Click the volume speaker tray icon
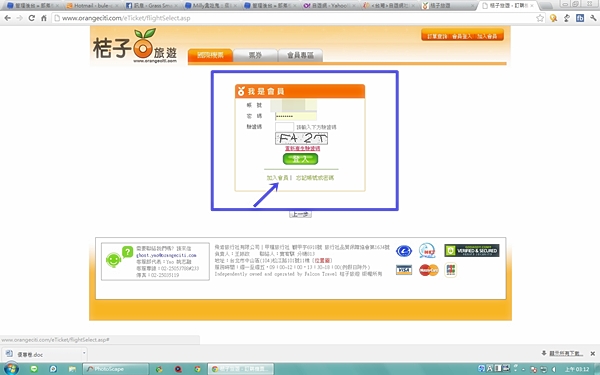Image resolution: width=600 pixels, height=375 pixels. point(554,369)
